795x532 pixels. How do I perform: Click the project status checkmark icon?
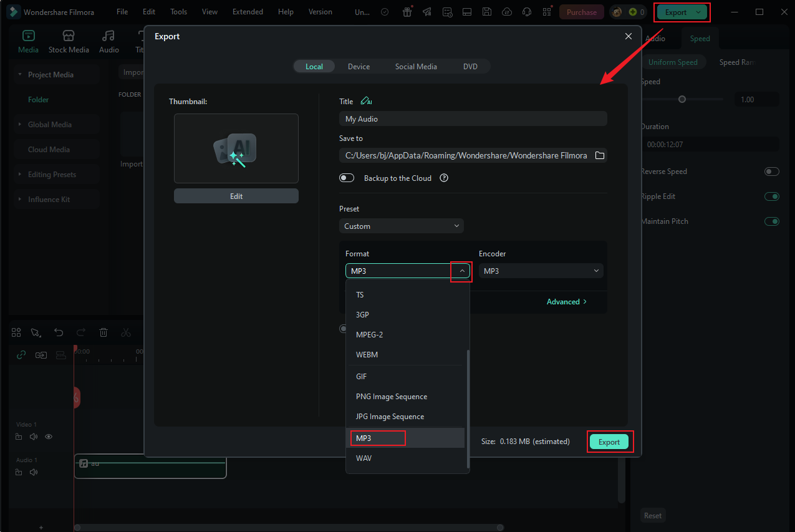tap(385, 12)
